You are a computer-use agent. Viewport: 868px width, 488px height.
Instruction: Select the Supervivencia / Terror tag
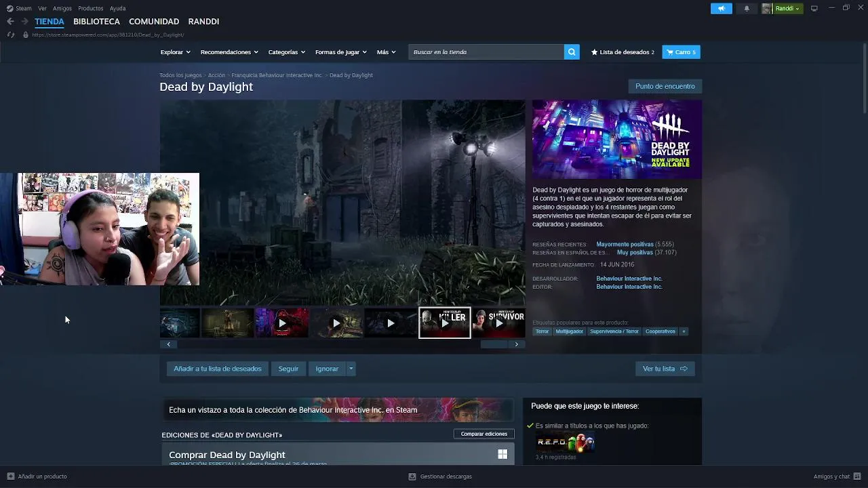(x=614, y=331)
